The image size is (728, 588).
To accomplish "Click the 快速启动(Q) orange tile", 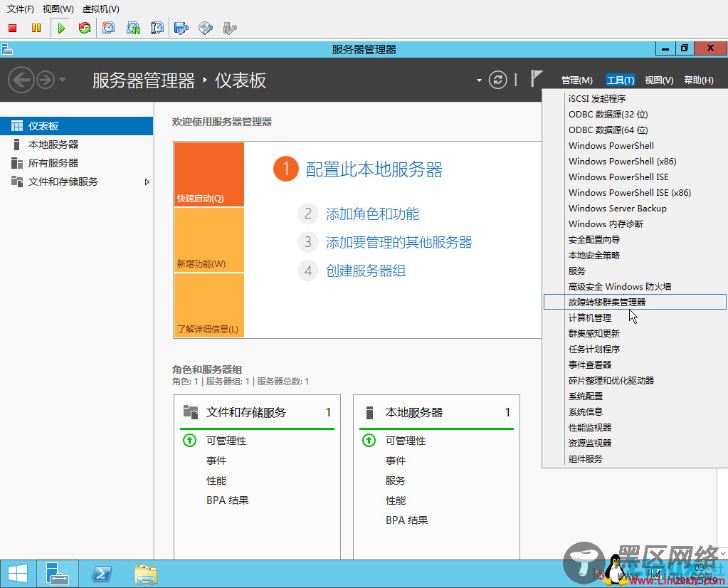I will point(209,174).
